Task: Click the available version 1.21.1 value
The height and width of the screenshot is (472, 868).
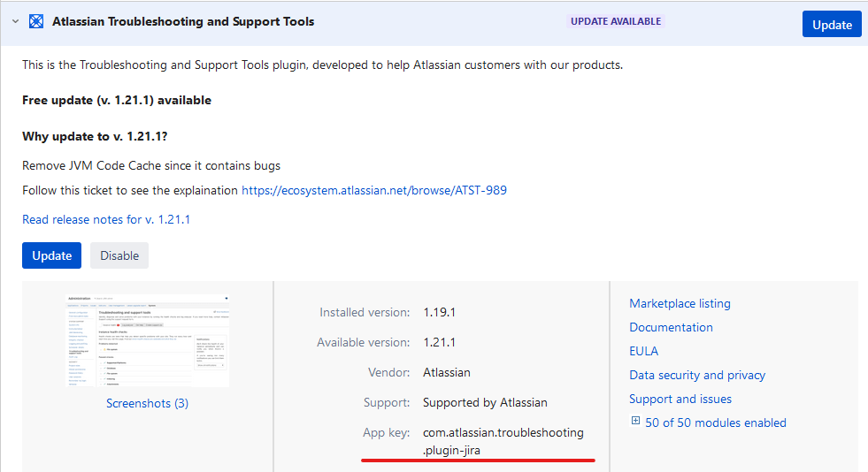Action: click(439, 342)
